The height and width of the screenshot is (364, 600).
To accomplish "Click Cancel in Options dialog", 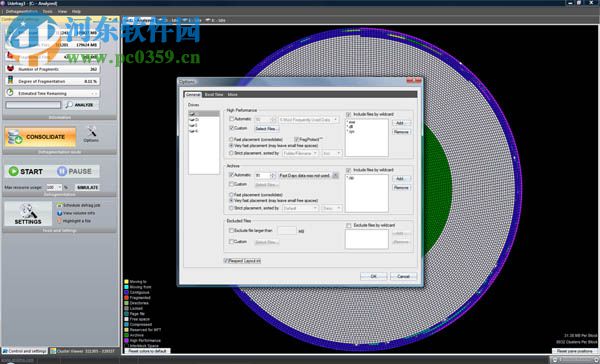I will 403,276.
